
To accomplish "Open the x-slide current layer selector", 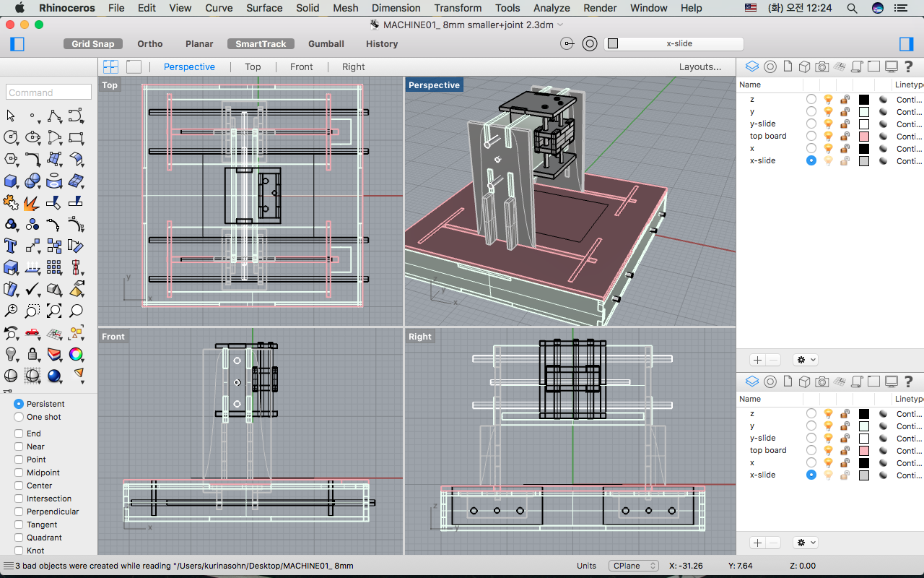I will 674,43.
